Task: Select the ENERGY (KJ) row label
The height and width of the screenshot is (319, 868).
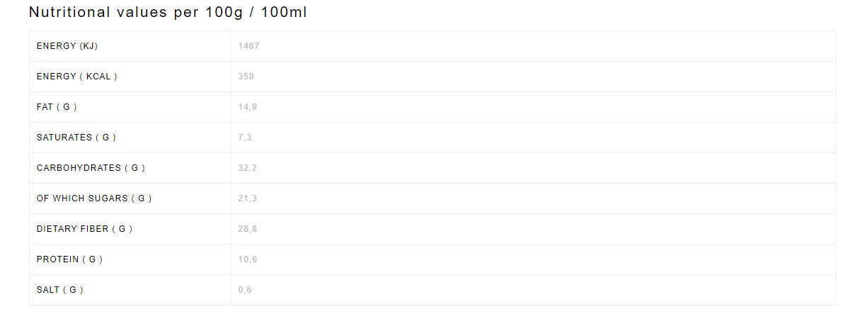Action: (67, 46)
